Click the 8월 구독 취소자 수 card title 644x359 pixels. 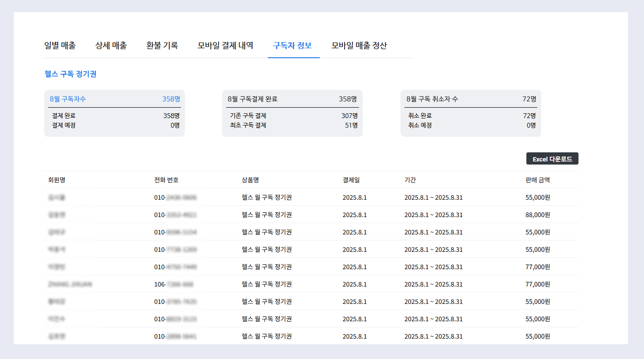pyautogui.click(x=432, y=99)
